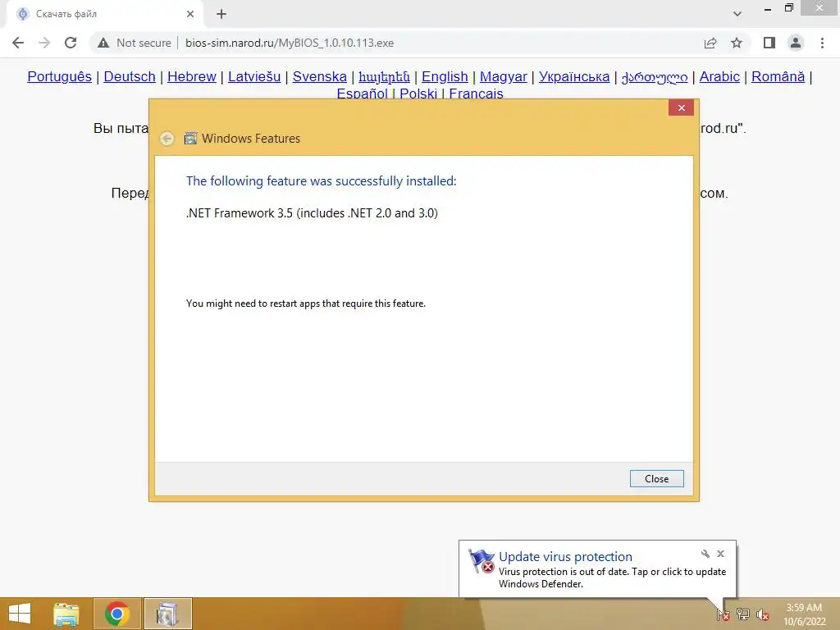Share this page via the share icon
Viewport: 840px width, 630px height.
coord(710,43)
